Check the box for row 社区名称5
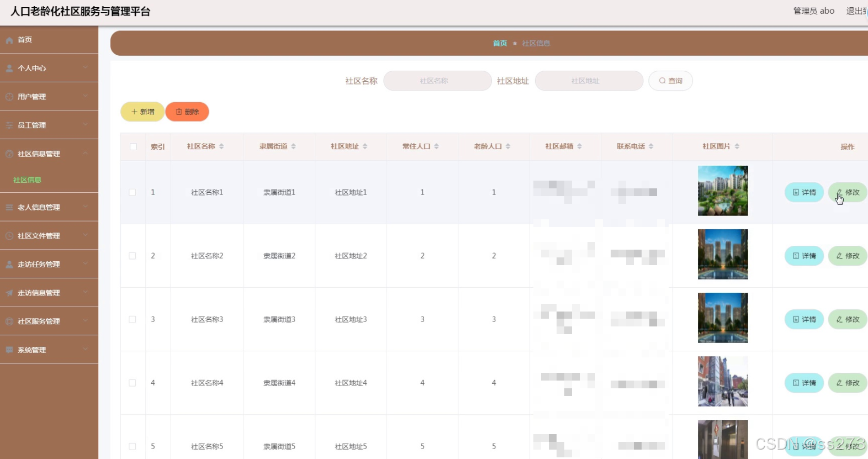The height and width of the screenshot is (459, 868). [x=133, y=446]
